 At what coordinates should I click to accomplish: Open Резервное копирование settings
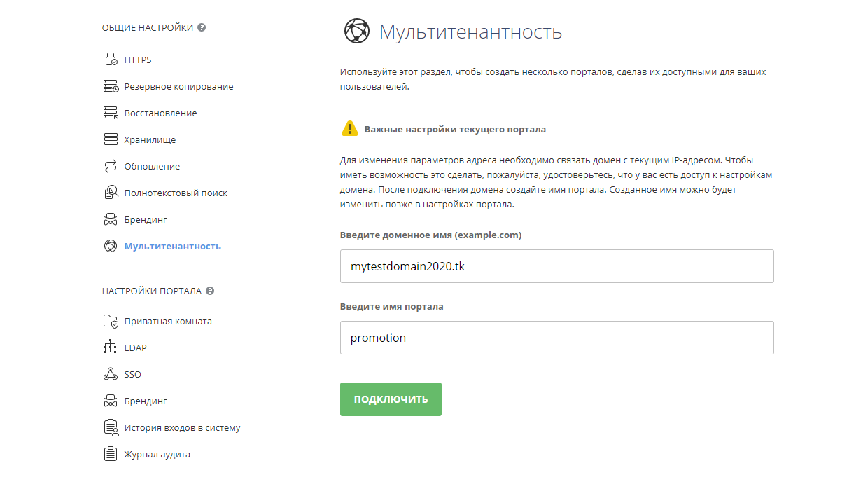[x=179, y=86]
